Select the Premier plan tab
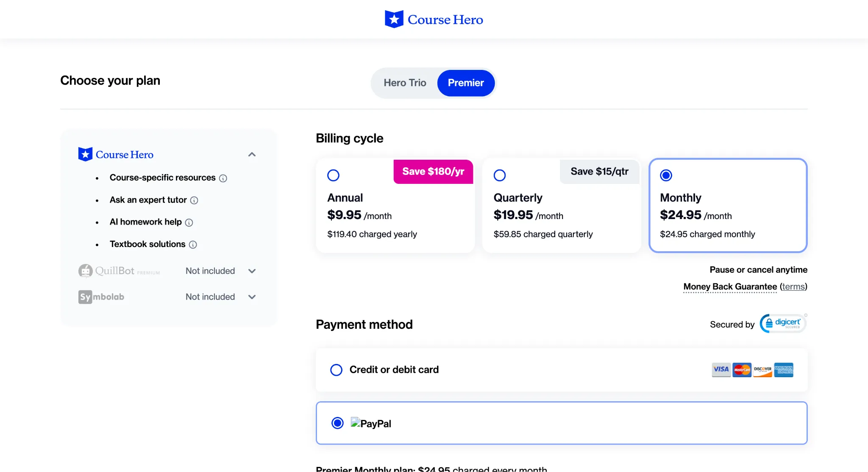This screenshot has width=868, height=472. (x=465, y=83)
